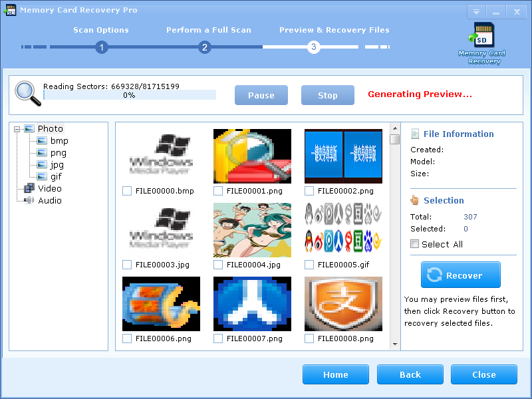Click the Selection hand pointer icon
Image resolution: width=532 pixels, height=399 pixels.
point(414,200)
